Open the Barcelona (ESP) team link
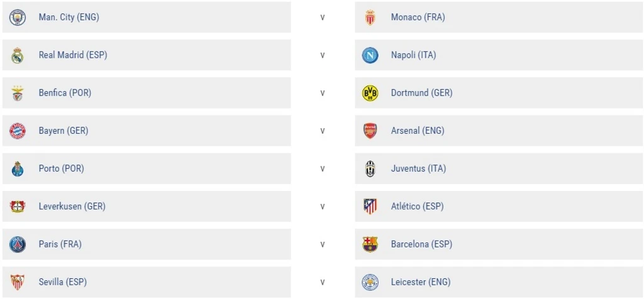 click(x=421, y=244)
